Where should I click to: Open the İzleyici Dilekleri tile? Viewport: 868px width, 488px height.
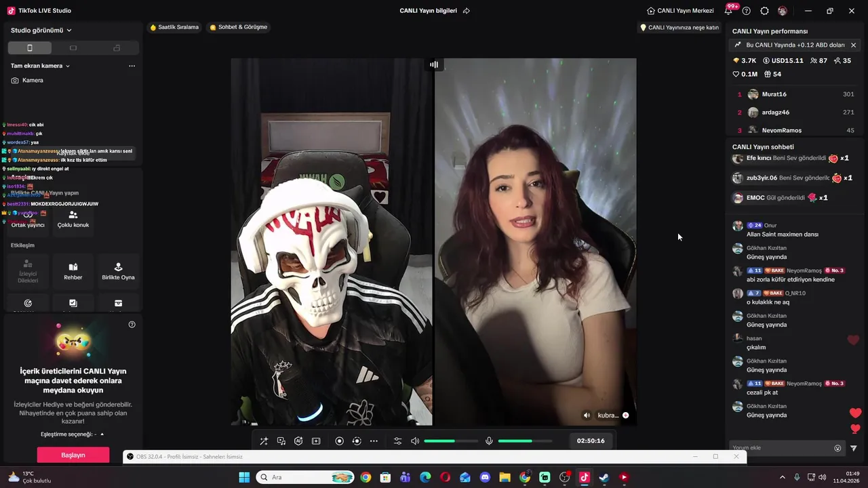[x=28, y=272]
